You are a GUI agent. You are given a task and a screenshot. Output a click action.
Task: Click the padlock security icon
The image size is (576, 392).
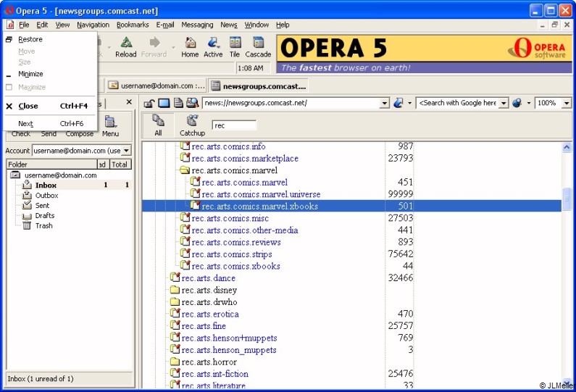click(149, 103)
